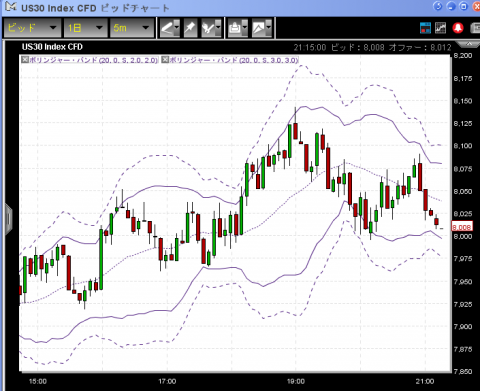Open the blue trade ticket icon
This screenshot has height=391, width=480.
point(425,28)
